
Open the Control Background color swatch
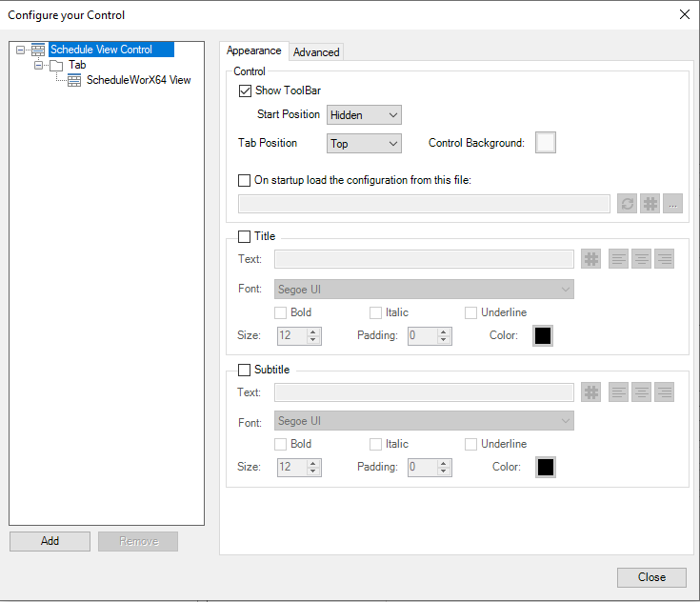coord(546,143)
